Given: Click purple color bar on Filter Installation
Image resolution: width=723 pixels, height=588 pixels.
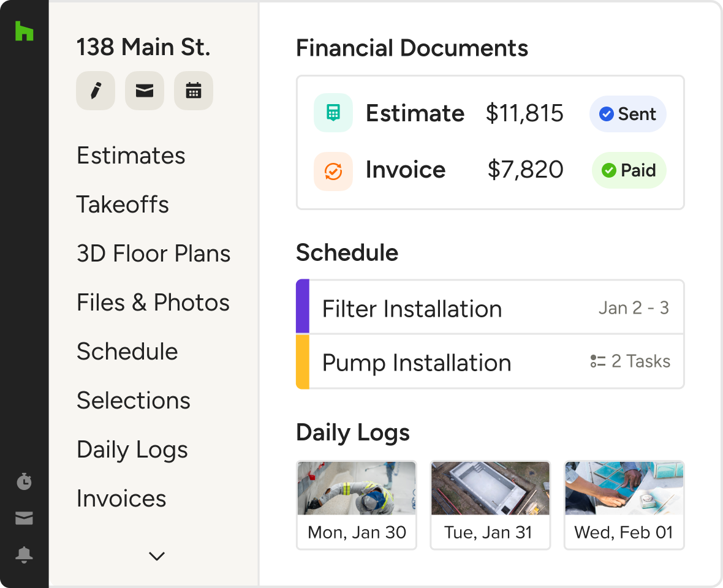Looking at the screenshot, I should pyautogui.click(x=303, y=306).
